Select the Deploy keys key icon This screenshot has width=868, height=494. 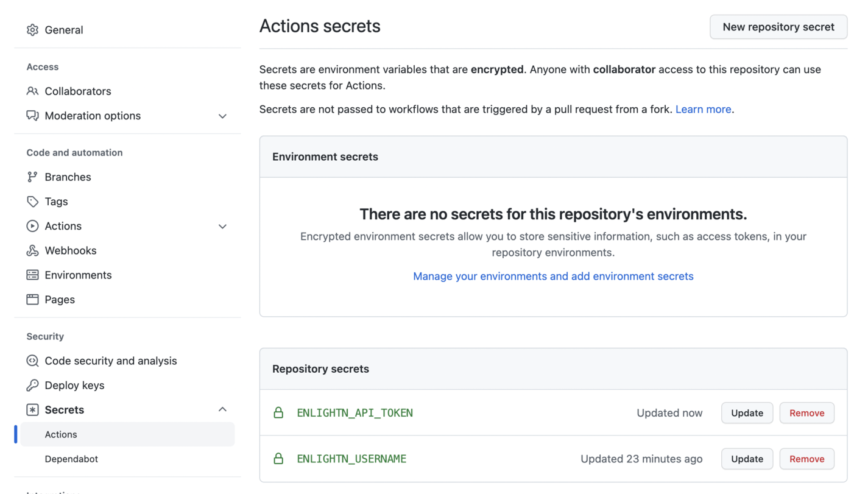coord(32,385)
